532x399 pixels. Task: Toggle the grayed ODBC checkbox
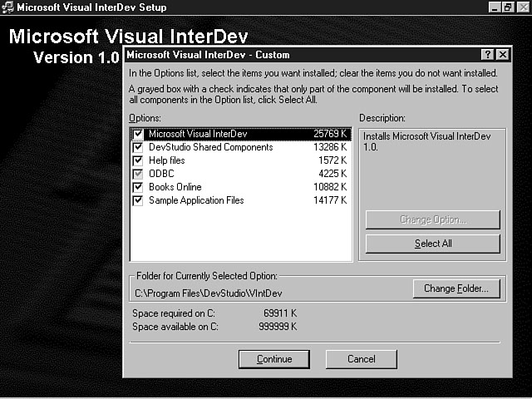138,174
